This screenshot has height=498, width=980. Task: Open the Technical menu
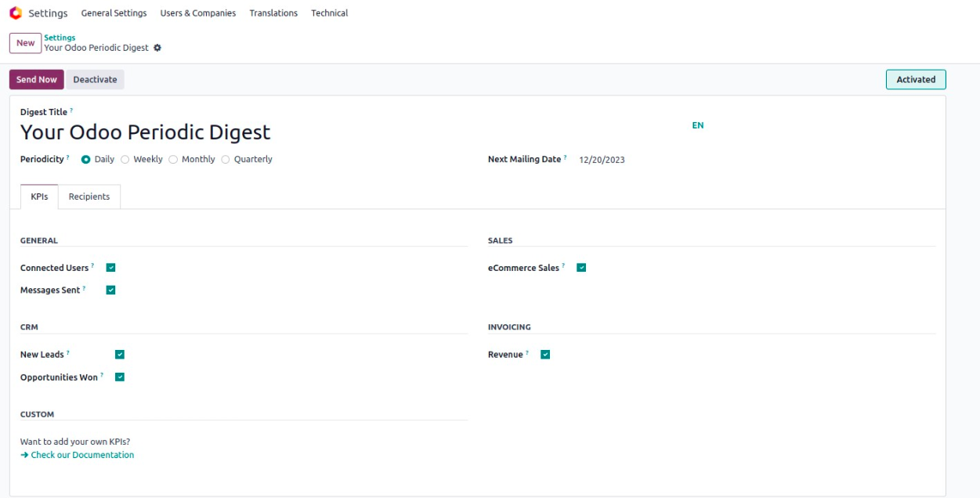pyautogui.click(x=329, y=13)
